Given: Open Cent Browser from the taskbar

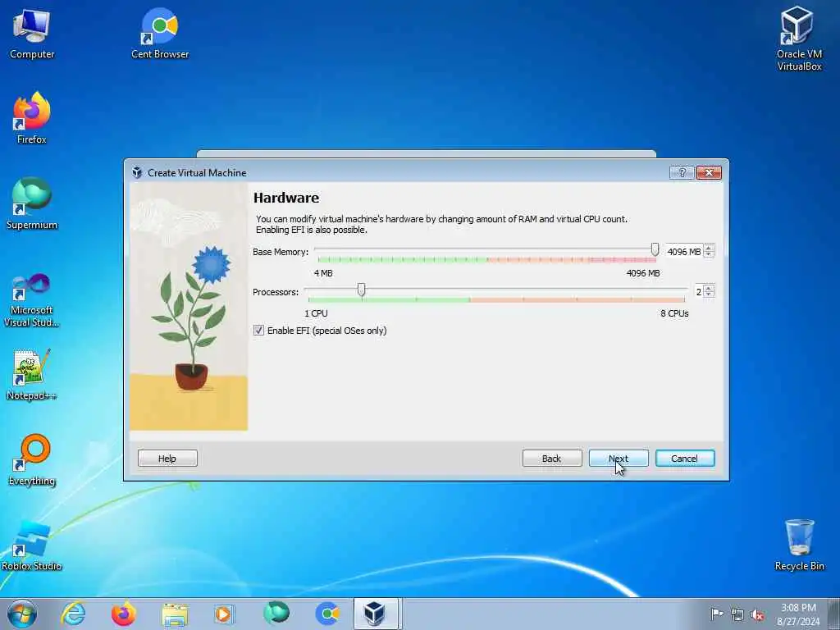Looking at the screenshot, I should pos(326,614).
